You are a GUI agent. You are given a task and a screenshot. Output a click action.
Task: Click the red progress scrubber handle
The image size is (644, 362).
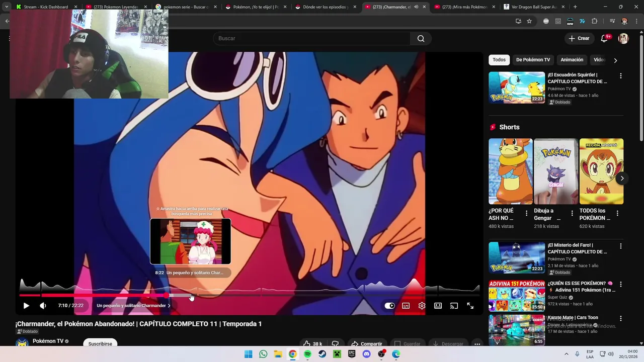(x=166, y=295)
